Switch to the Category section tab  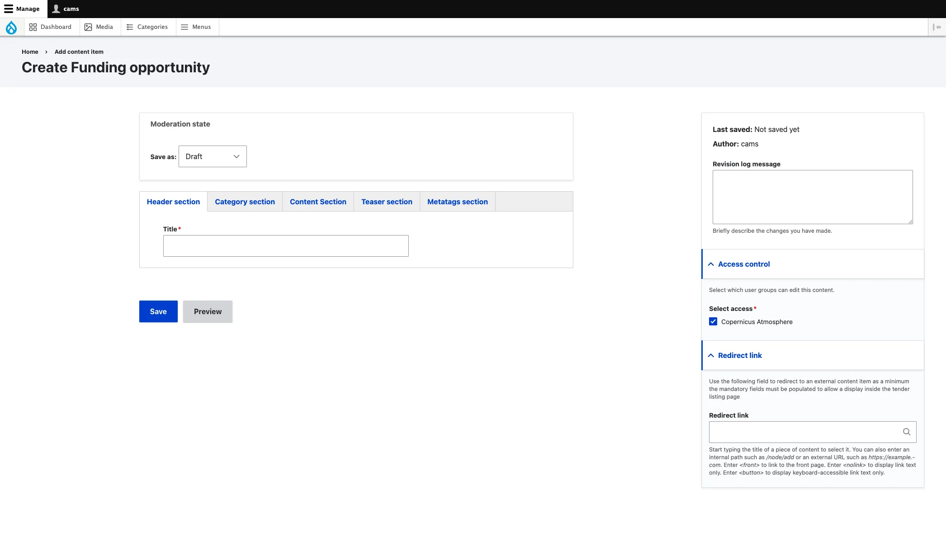[245, 202]
